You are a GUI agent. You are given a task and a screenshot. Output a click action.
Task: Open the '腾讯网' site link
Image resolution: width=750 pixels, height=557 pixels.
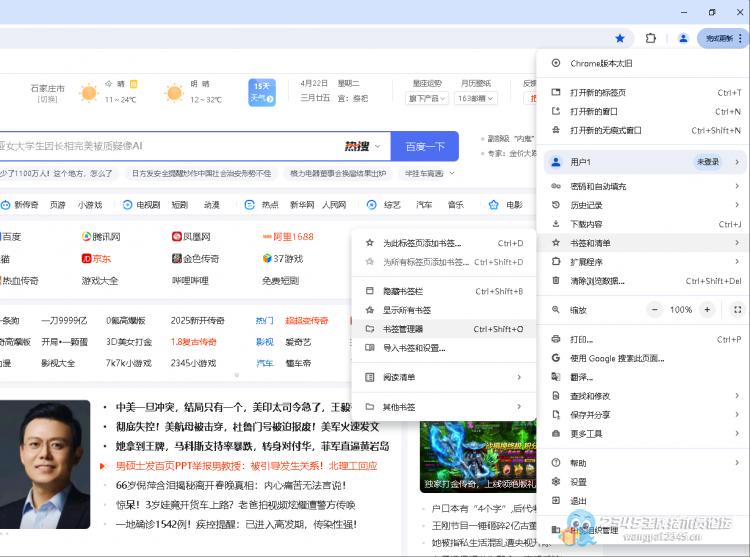pos(101,236)
